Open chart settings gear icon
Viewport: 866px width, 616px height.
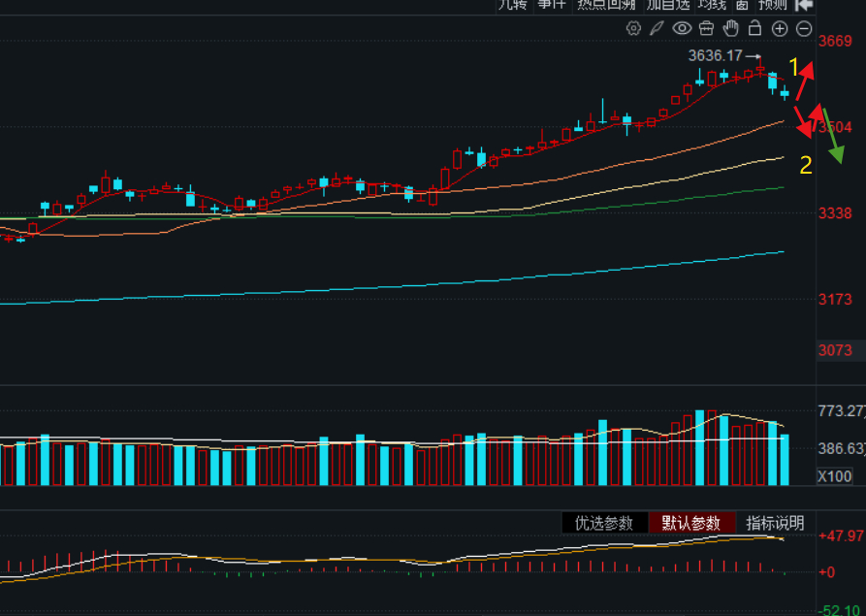[x=633, y=28]
